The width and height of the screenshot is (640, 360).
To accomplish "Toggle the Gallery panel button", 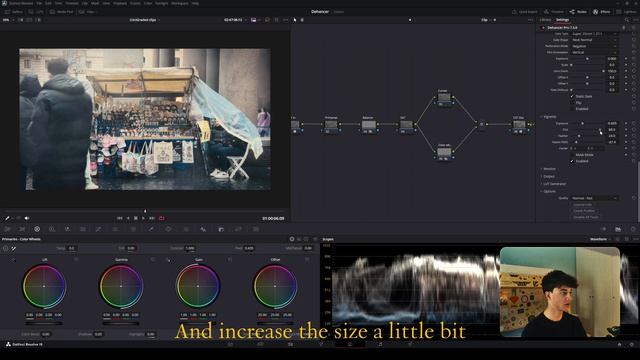I will [x=13, y=12].
